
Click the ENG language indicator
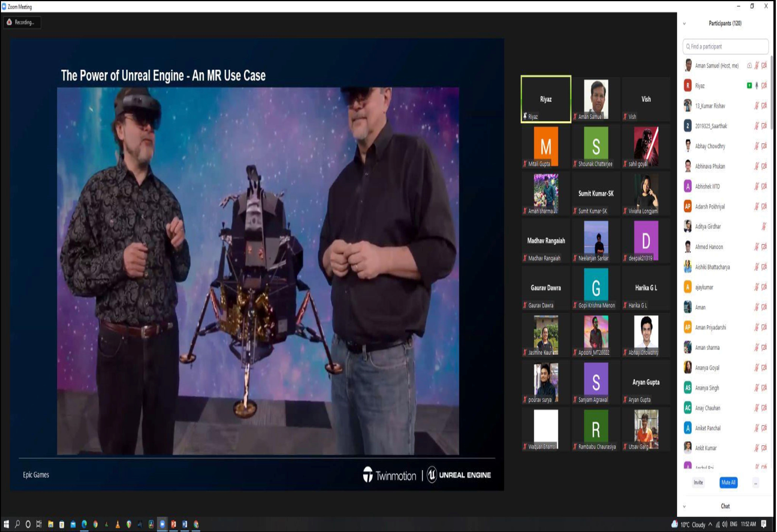coord(734,524)
